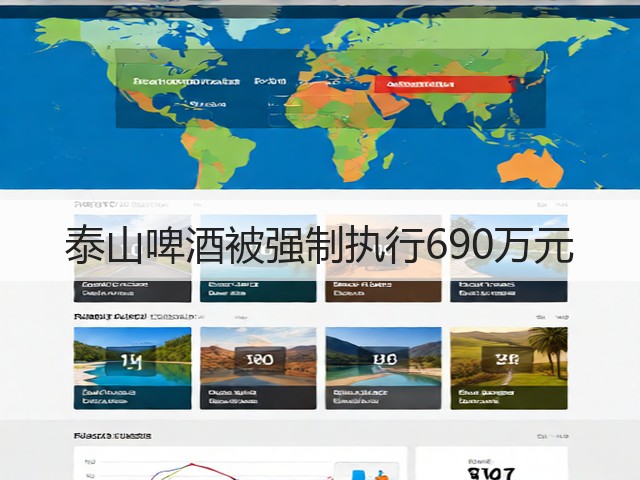Open the desert hills card showing 180
This screenshot has height=480, width=640.
coord(258,368)
